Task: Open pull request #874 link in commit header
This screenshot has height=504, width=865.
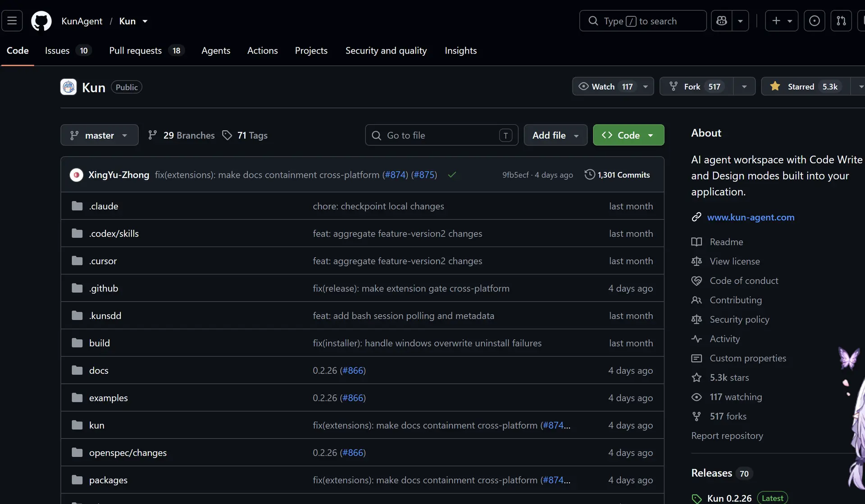Action: [395, 175]
